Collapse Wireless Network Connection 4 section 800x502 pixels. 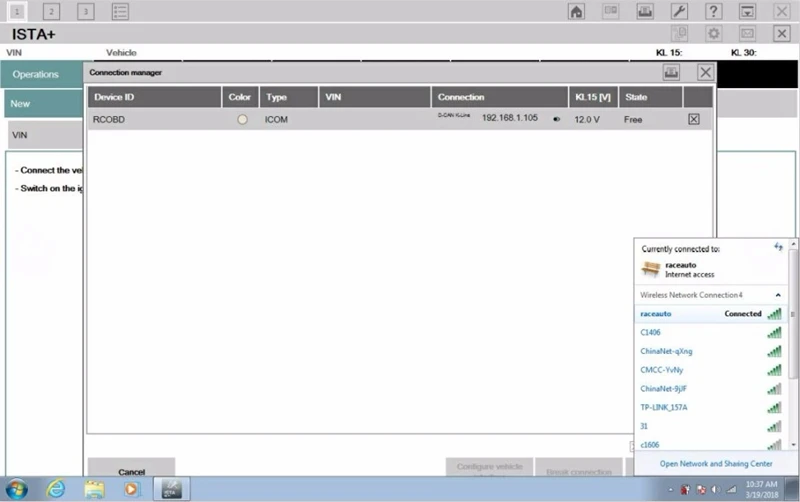coord(778,295)
